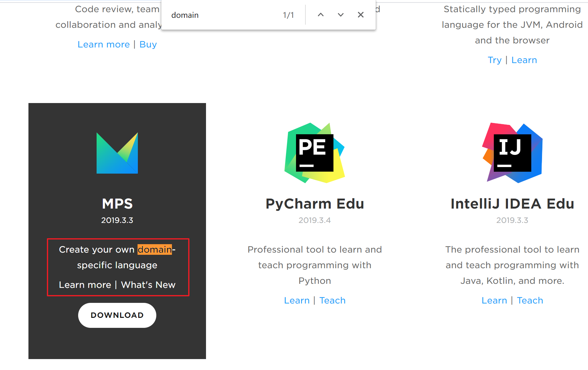
Task: Click the 1/1 match counter
Action: coord(288,15)
